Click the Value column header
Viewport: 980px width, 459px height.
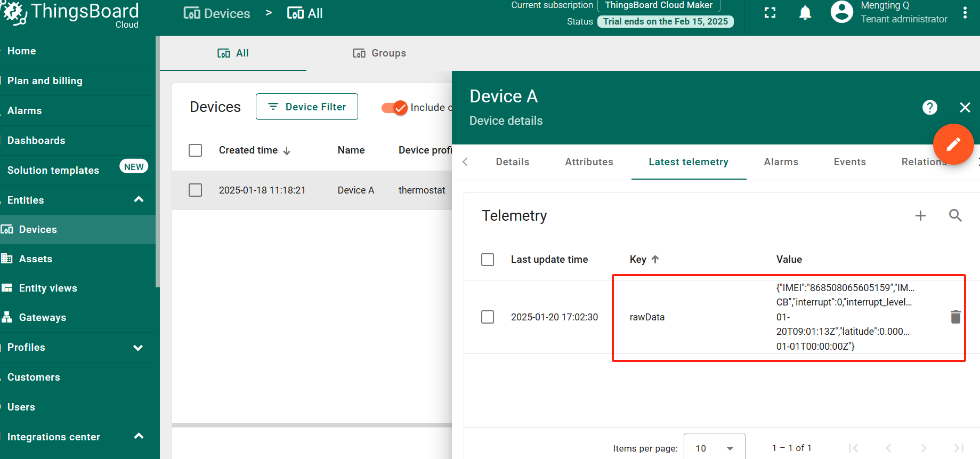click(x=789, y=260)
